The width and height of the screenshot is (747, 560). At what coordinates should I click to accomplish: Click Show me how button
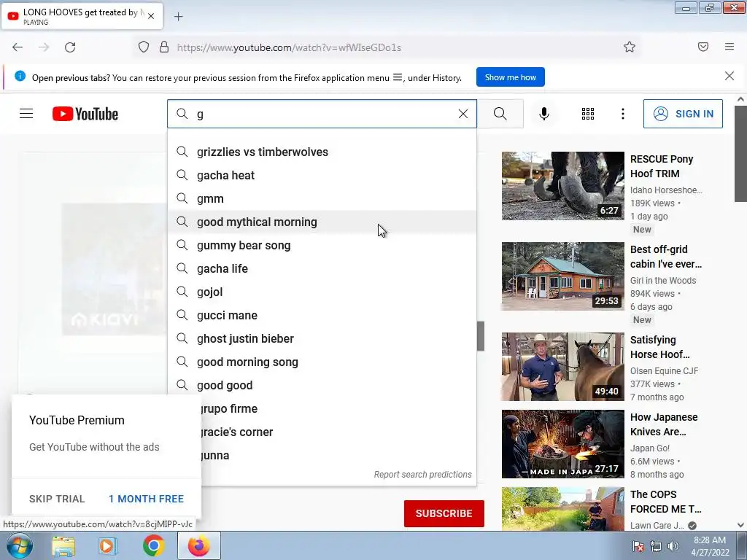point(510,77)
